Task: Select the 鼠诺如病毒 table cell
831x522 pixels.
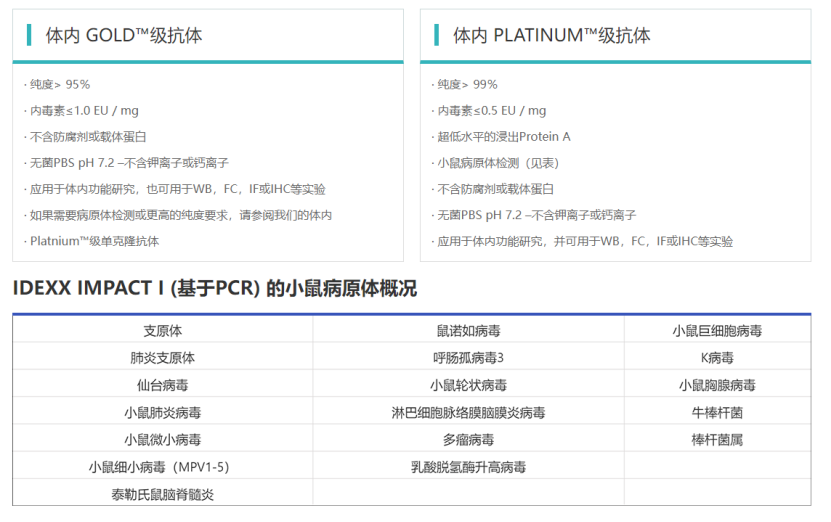Action: (468, 331)
